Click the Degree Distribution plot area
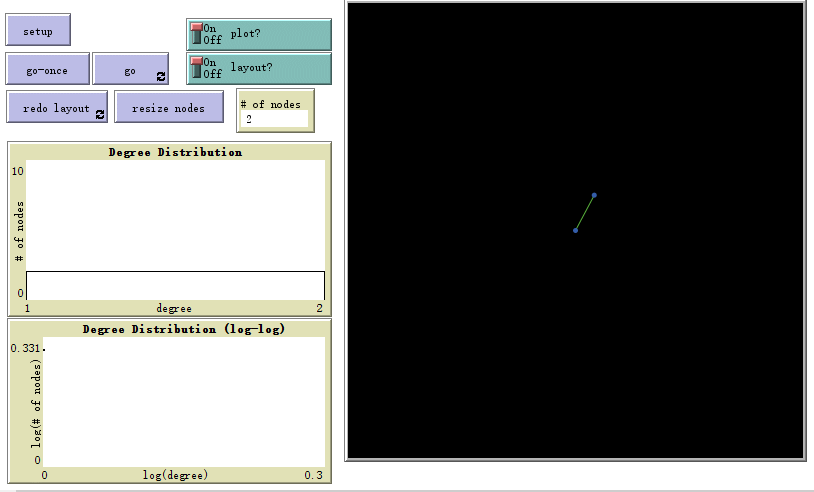 click(x=175, y=230)
